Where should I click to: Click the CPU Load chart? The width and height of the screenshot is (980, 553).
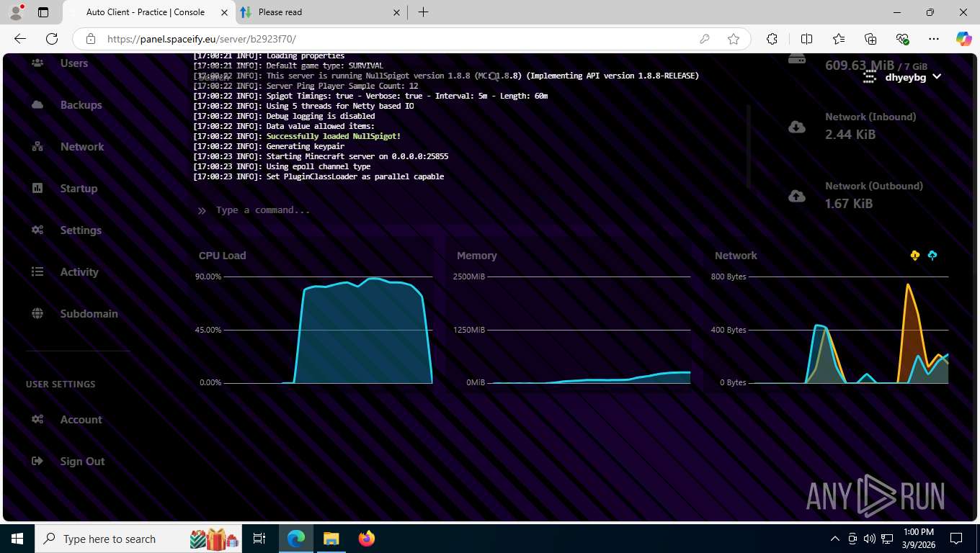[x=316, y=330]
